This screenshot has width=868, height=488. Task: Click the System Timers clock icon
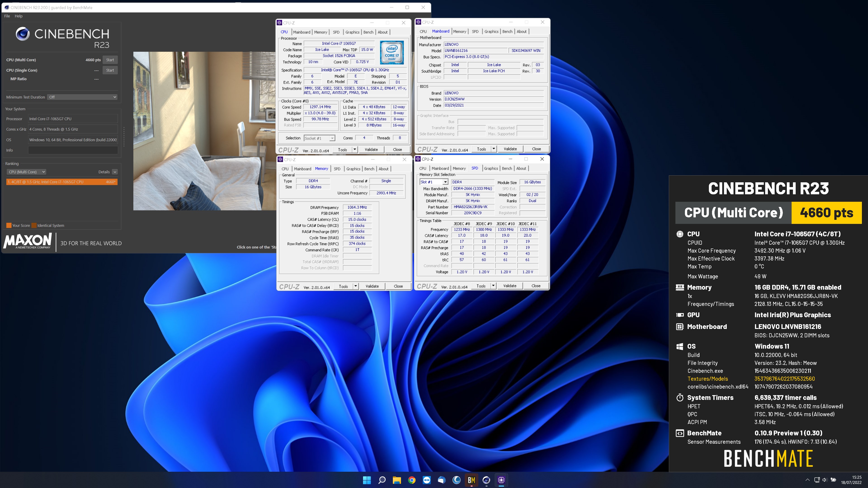(680, 398)
